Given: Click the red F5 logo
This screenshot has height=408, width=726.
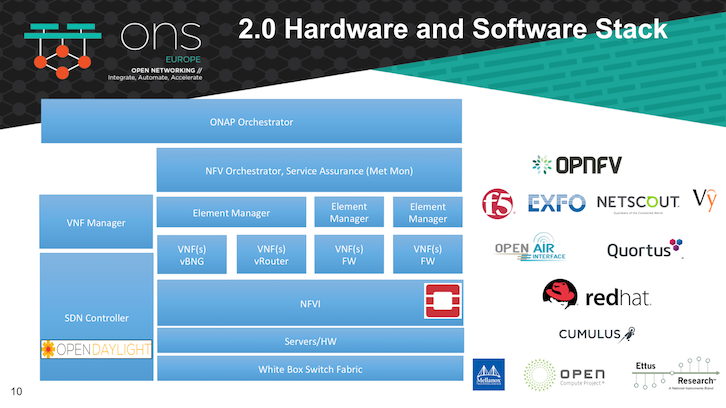Looking at the screenshot, I should coord(498,204).
